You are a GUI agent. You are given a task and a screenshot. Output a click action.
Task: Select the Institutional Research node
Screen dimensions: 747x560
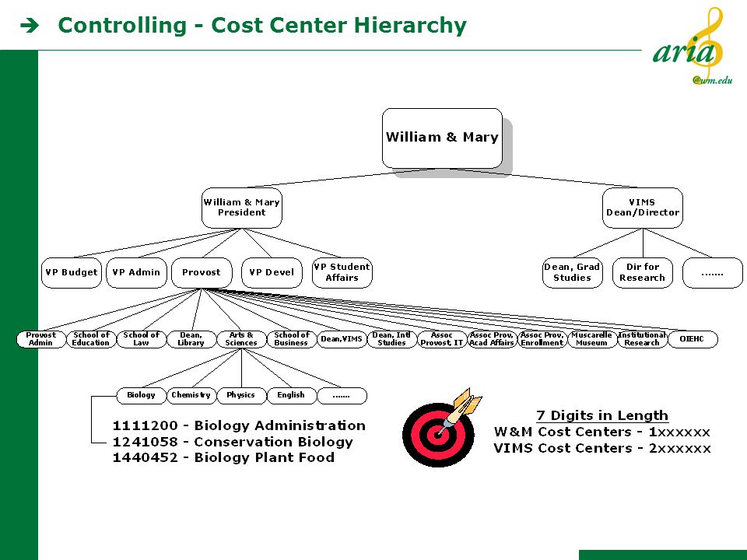coord(642,339)
